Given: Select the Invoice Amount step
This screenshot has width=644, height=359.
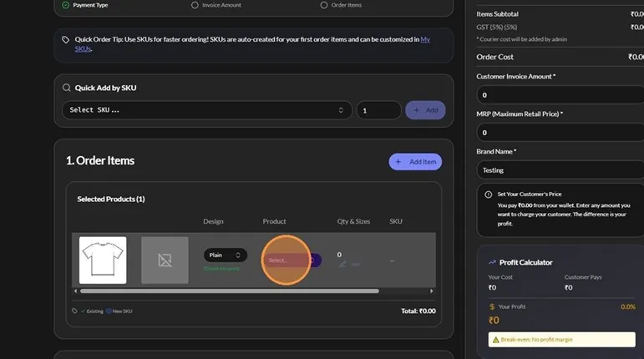Looking at the screenshot, I should [216, 5].
